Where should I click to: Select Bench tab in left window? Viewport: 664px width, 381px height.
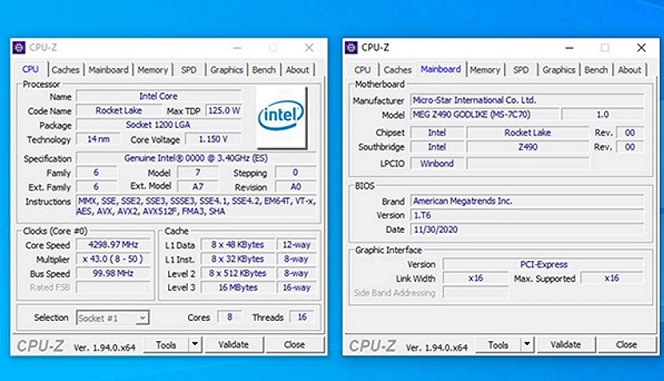pos(264,70)
